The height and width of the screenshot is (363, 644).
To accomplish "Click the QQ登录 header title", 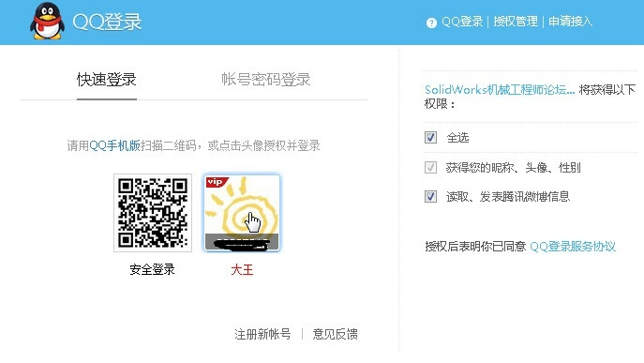I will click(107, 22).
